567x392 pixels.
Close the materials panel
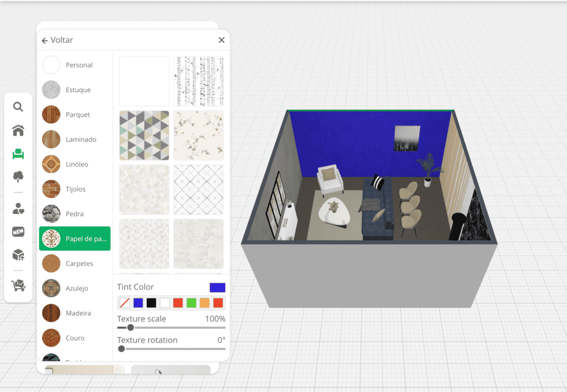click(x=221, y=40)
